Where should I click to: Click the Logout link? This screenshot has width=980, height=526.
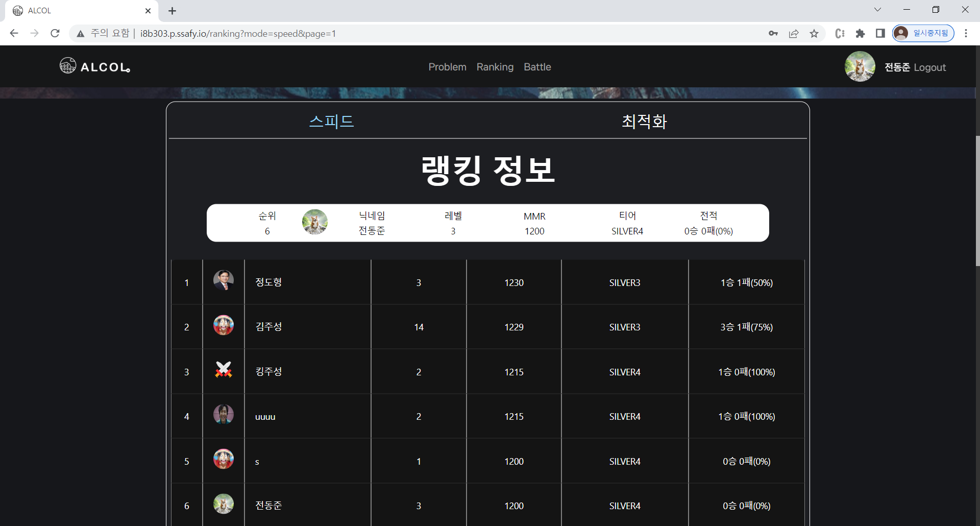click(929, 67)
